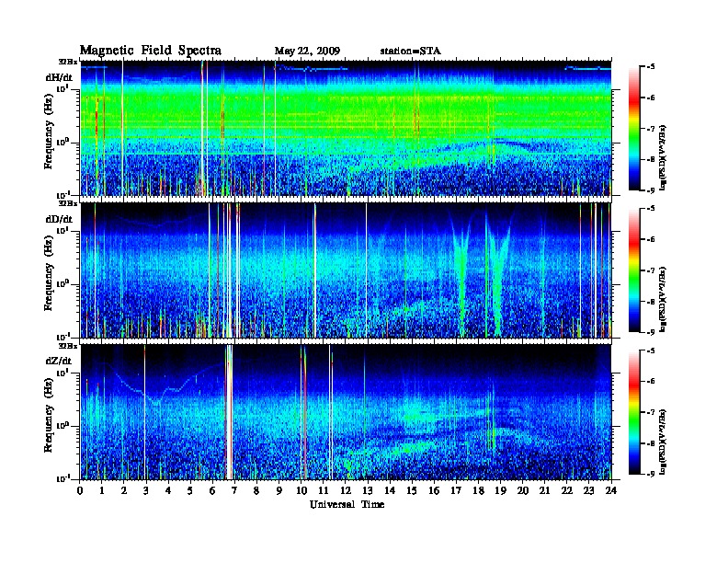Click the hour "15" tick label
Screen dimensions: 728x563
click(412, 490)
